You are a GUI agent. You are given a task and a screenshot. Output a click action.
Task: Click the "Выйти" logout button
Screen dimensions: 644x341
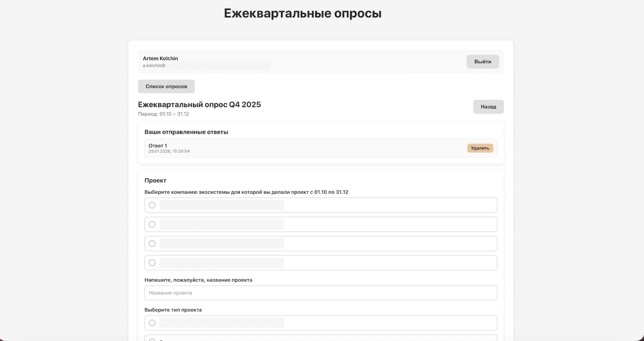coord(482,61)
